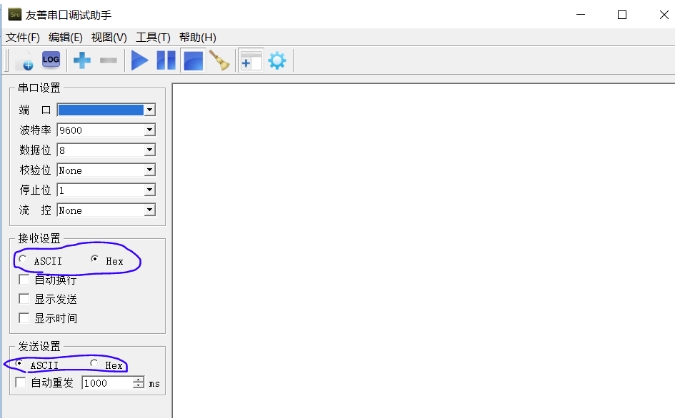Expand the 波特率 baud rate dropdown
Viewport: 685px width, 418px height.
[x=149, y=130]
